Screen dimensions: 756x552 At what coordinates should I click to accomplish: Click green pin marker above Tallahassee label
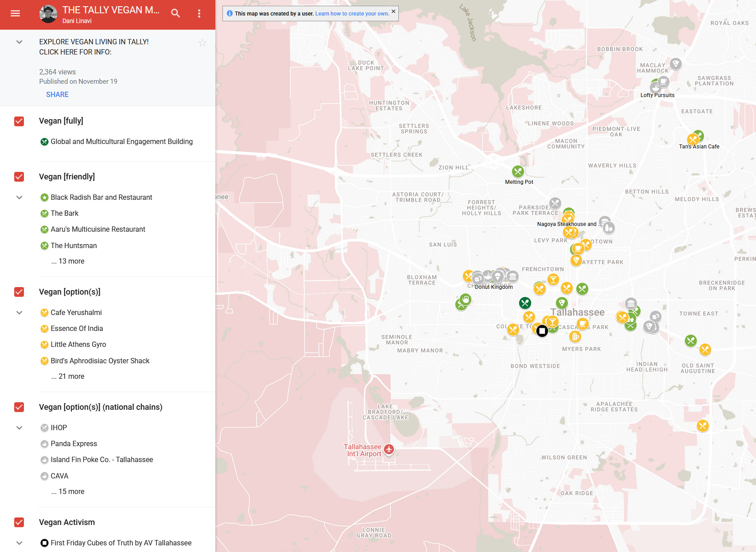562,303
